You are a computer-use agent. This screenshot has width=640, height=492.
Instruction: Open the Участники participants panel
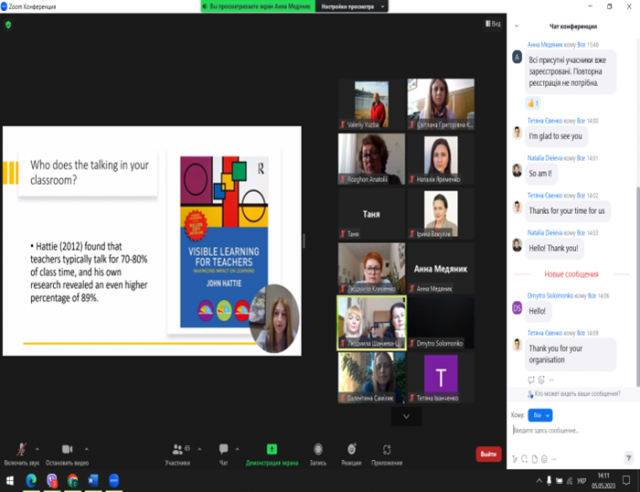point(178,454)
